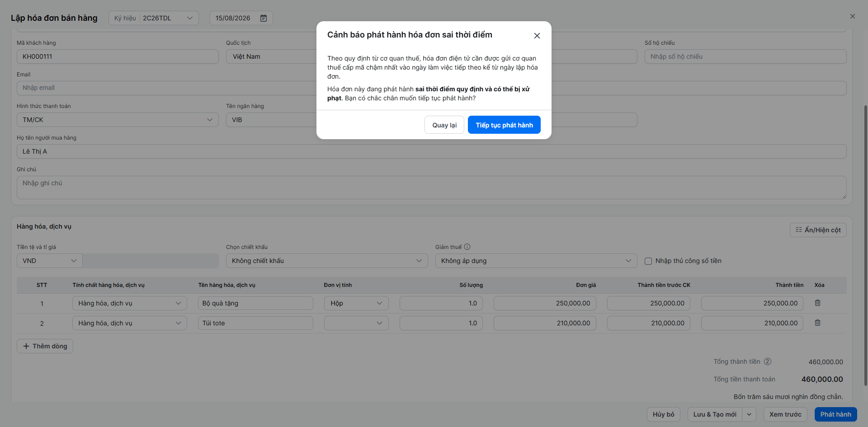Image resolution: width=868 pixels, height=427 pixels.
Task: Enable the Nhập thủ công số tiền checkbox
Action: coord(648,261)
